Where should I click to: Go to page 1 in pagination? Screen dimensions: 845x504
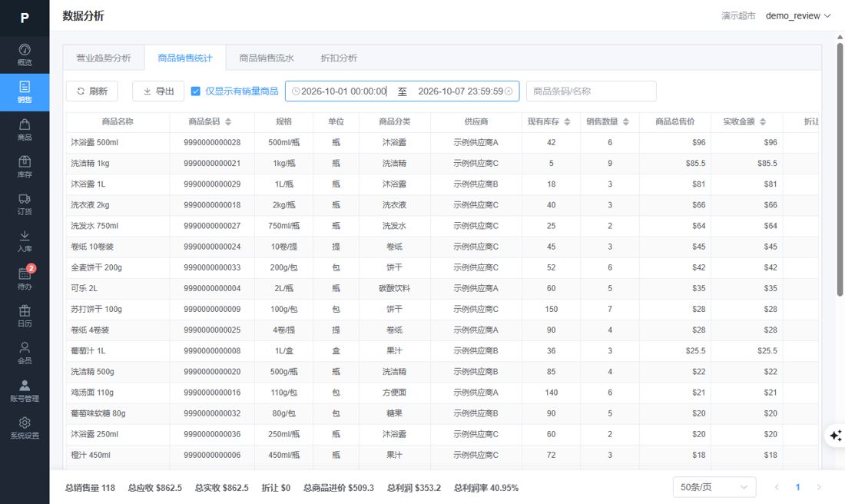[797, 487]
